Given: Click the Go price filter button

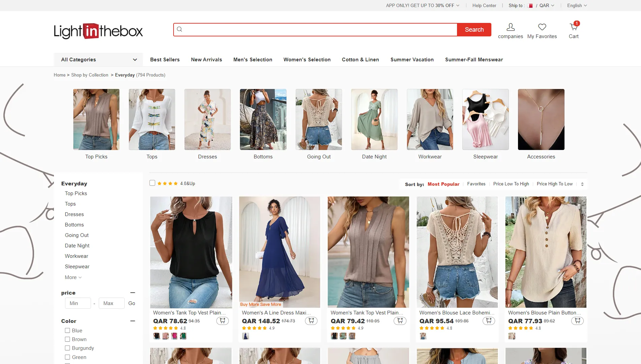Looking at the screenshot, I should pos(132,303).
